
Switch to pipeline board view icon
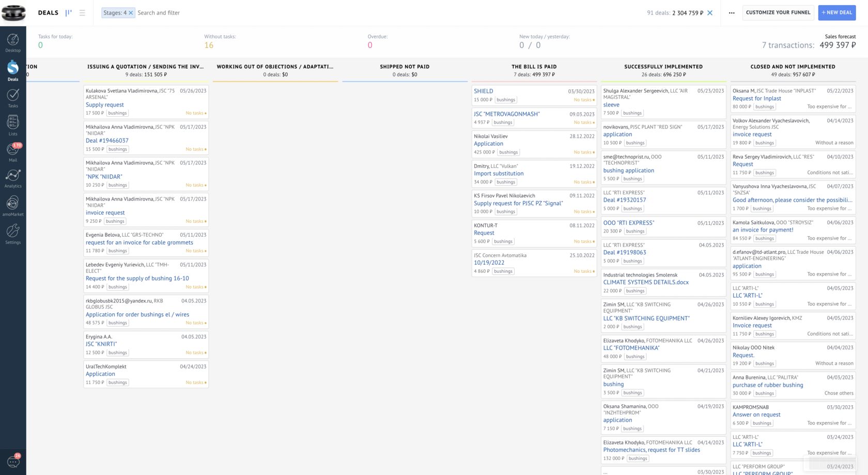pyautogui.click(x=68, y=13)
